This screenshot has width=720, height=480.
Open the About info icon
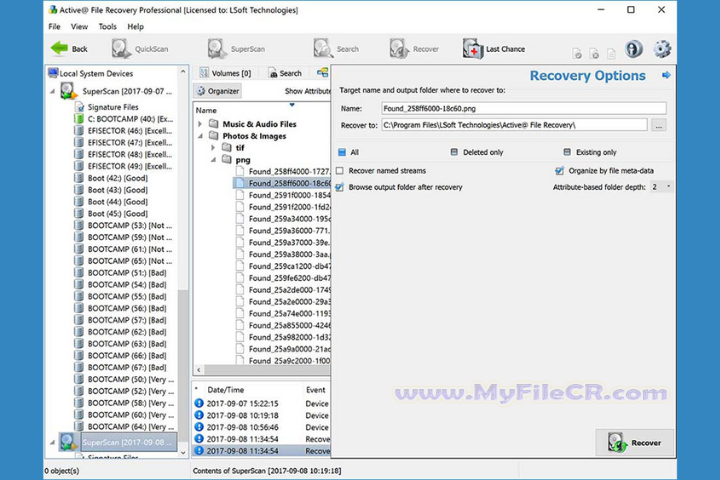(634, 49)
